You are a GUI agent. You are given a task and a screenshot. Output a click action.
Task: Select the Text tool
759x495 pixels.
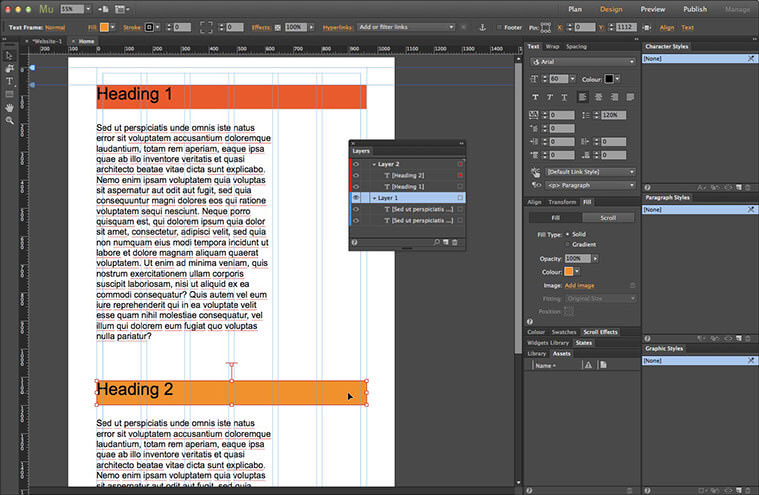click(9, 81)
